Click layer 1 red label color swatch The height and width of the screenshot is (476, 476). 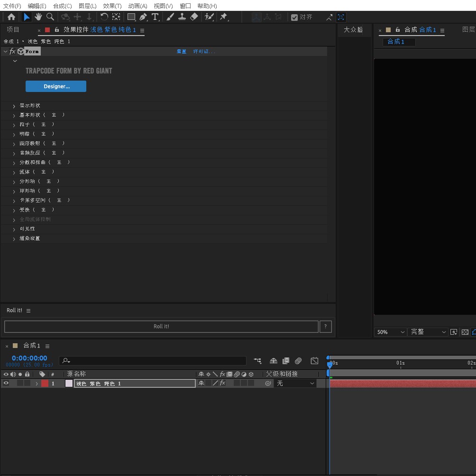pyautogui.click(x=45, y=384)
